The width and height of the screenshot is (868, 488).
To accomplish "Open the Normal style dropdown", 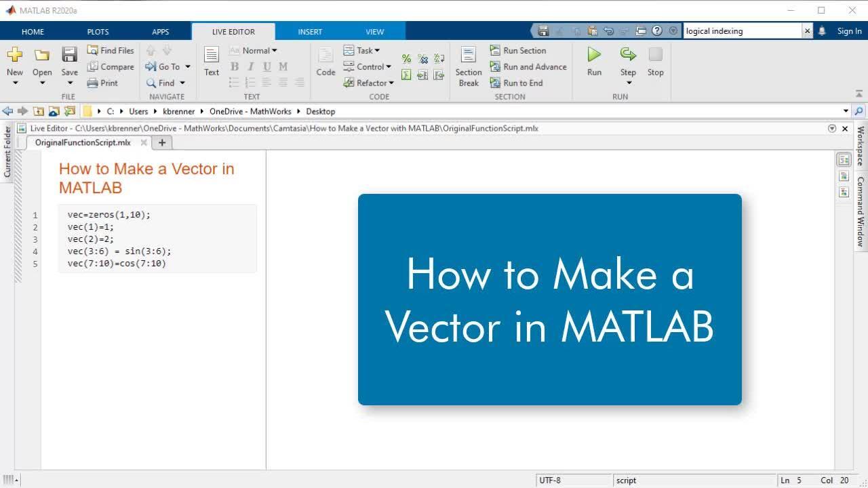I will pyautogui.click(x=258, y=50).
